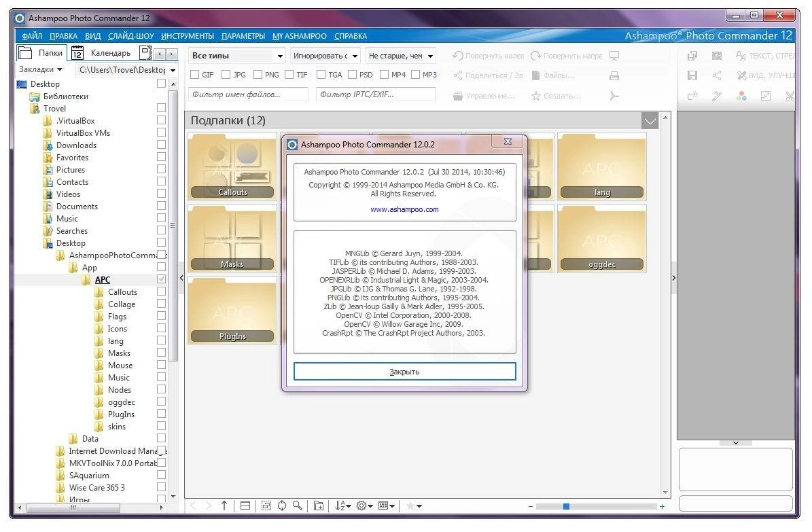Click the split view layout icon
The image size is (812, 532).
point(245,506)
